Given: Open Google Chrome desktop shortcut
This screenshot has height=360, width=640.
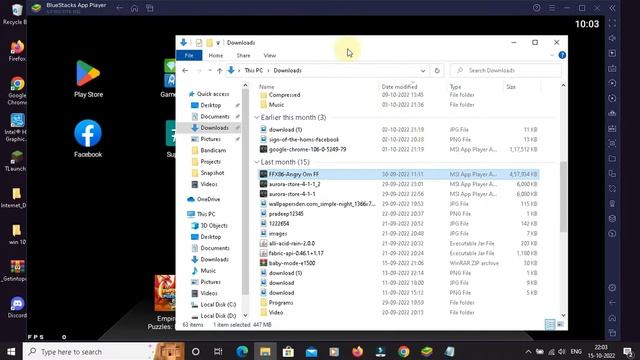Looking at the screenshot, I should (x=17, y=91).
